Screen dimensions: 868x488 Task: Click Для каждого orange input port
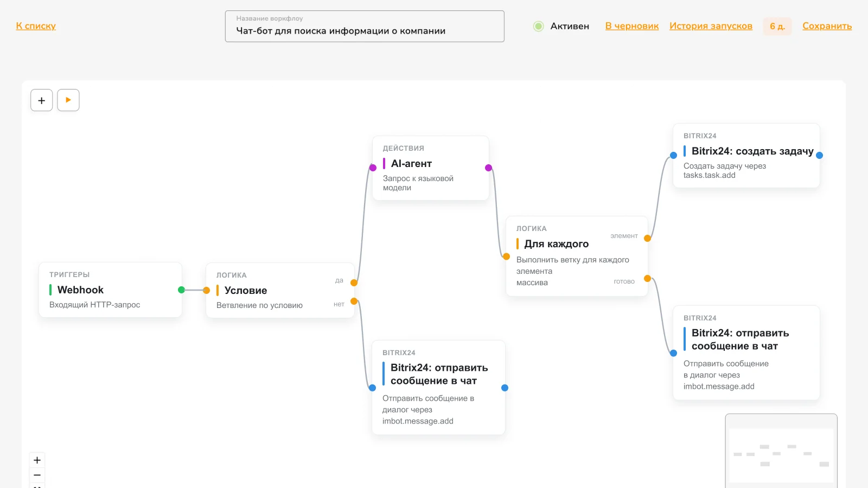(506, 256)
